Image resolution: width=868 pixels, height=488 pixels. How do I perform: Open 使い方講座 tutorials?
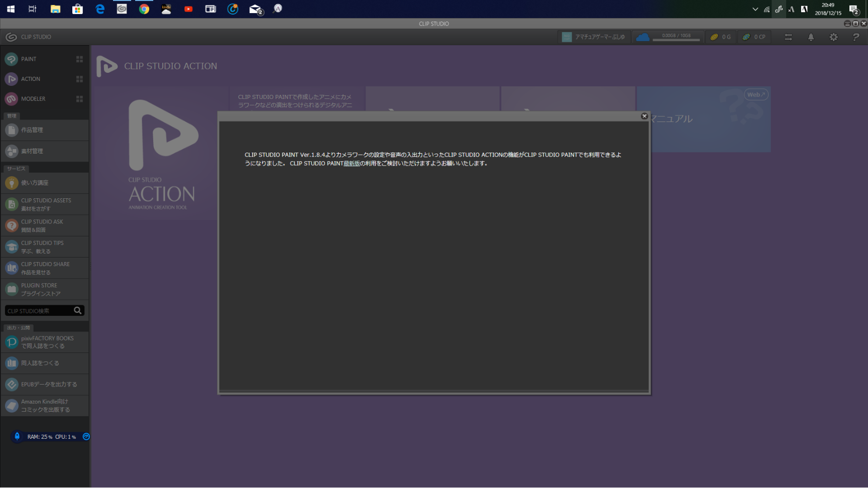pos(45,183)
